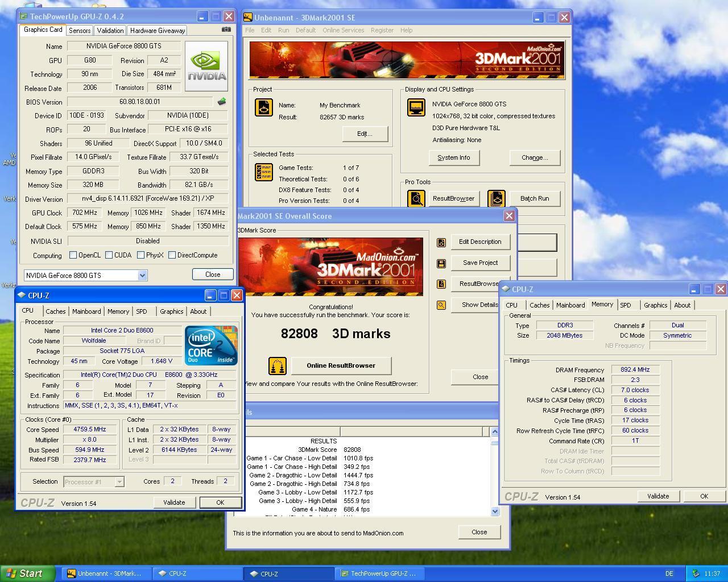Open the Mainboard tab in left CPU-Z

tap(86, 311)
